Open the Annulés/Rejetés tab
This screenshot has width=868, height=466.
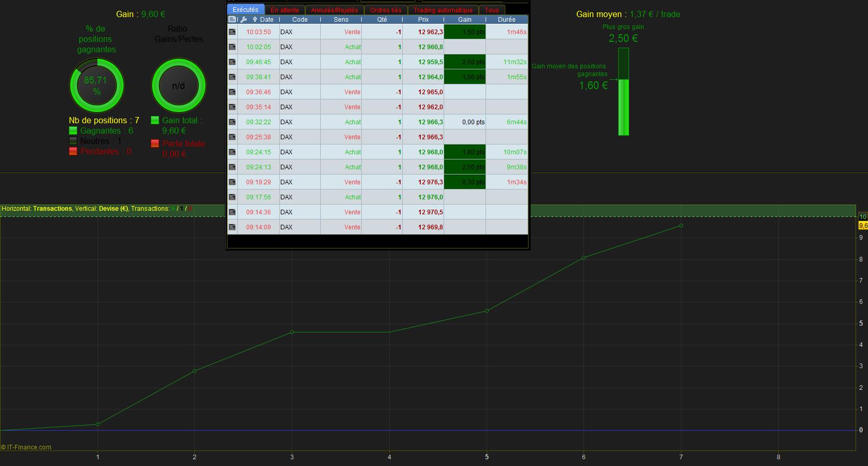[x=334, y=10]
